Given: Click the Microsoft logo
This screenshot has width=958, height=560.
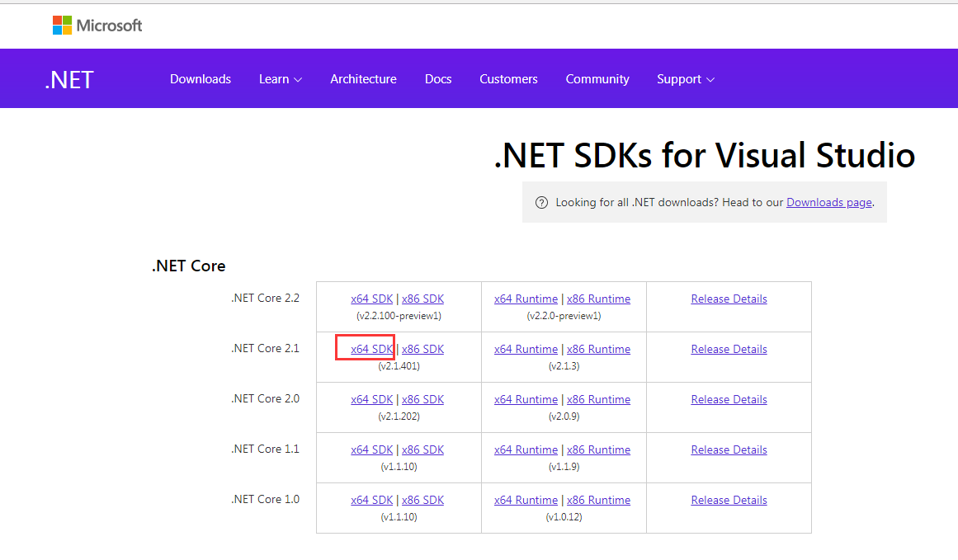Looking at the screenshot, I should 97,26.
